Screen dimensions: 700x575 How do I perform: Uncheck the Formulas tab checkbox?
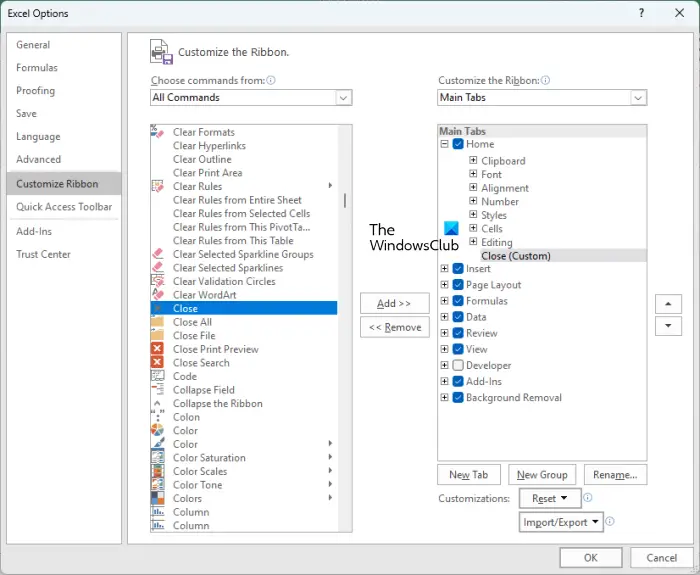point(458,300)
